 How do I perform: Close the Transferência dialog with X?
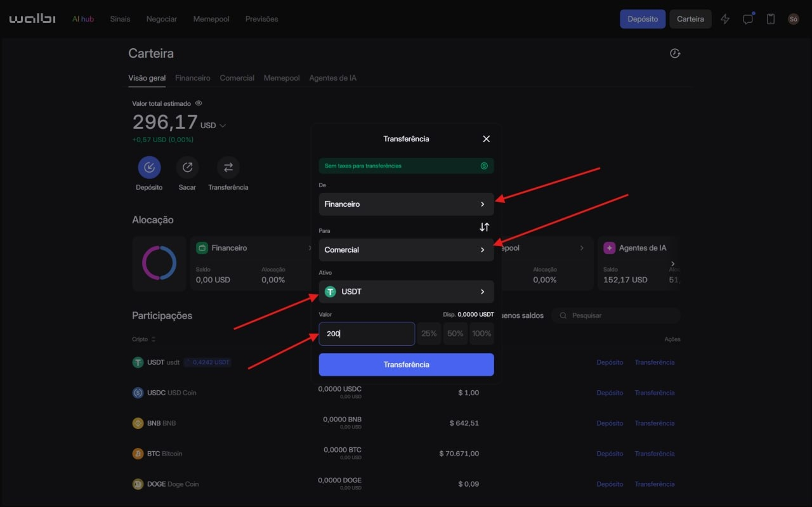(486, 139)
